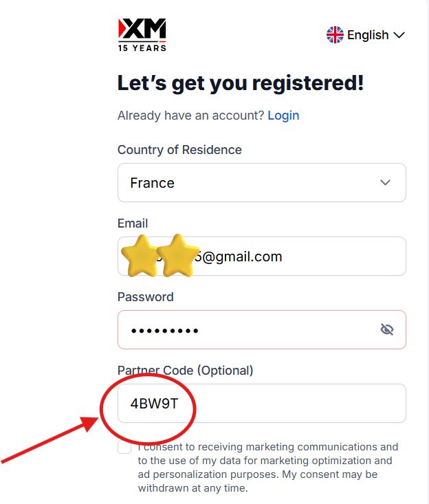
Task: Tick the marketing consent checkbox
Action: (124, 448)
